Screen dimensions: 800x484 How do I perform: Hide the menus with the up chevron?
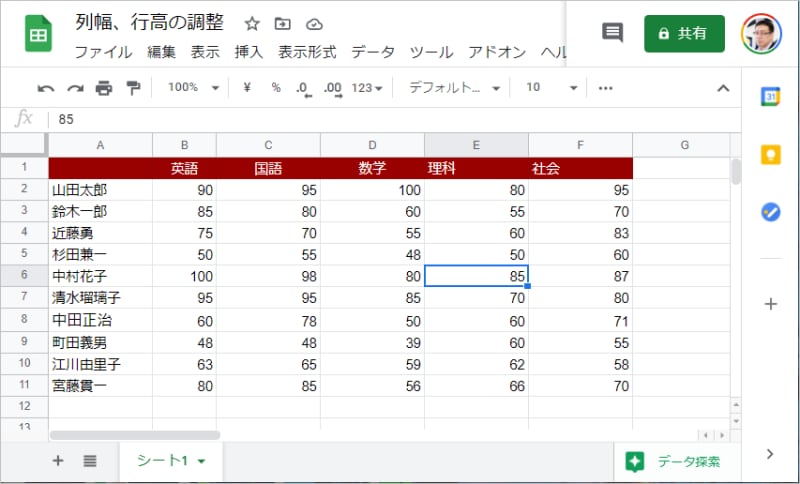point(723,88)
